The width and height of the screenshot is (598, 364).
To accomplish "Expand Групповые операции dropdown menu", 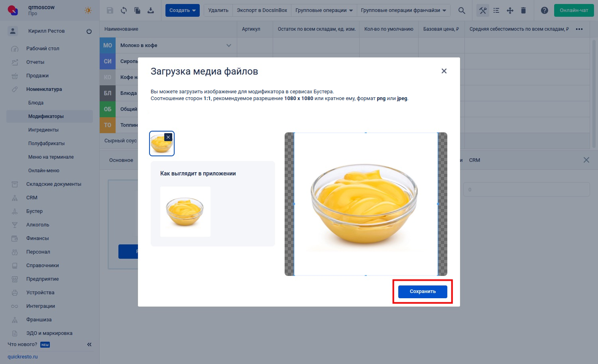I will pyautogui.click(x=324, y=10).
